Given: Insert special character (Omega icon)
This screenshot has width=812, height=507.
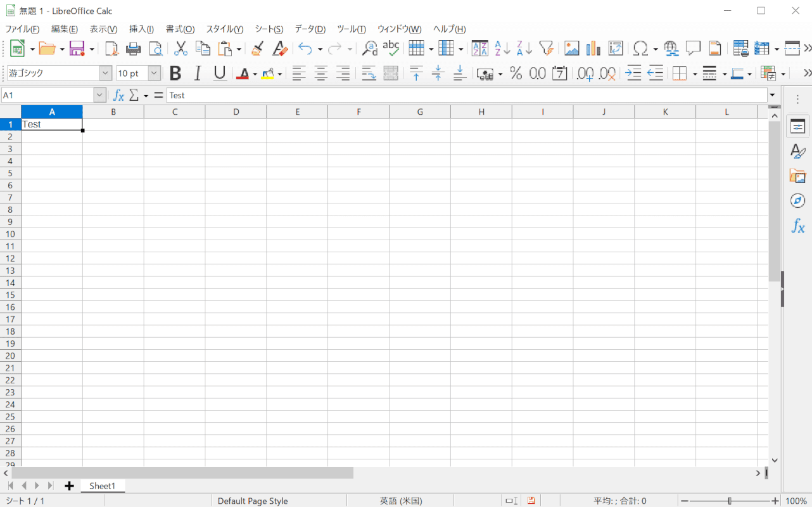Looking at the screenshot, I should tap(641, 48).
